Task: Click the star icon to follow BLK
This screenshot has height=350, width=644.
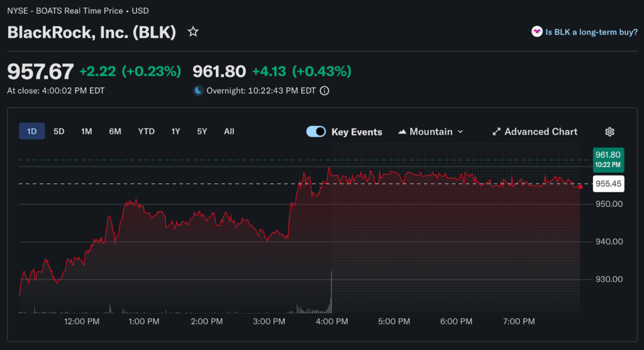Action: (x=193, y=32)
